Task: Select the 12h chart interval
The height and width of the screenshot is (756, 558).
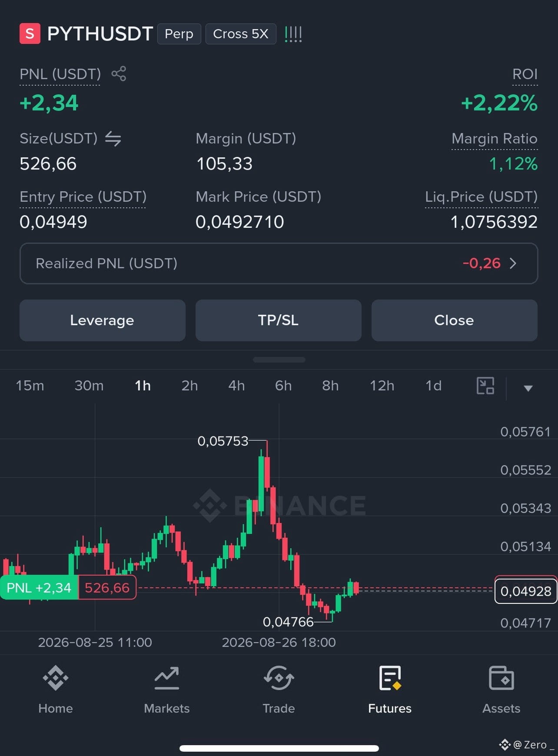Action: 382,386
